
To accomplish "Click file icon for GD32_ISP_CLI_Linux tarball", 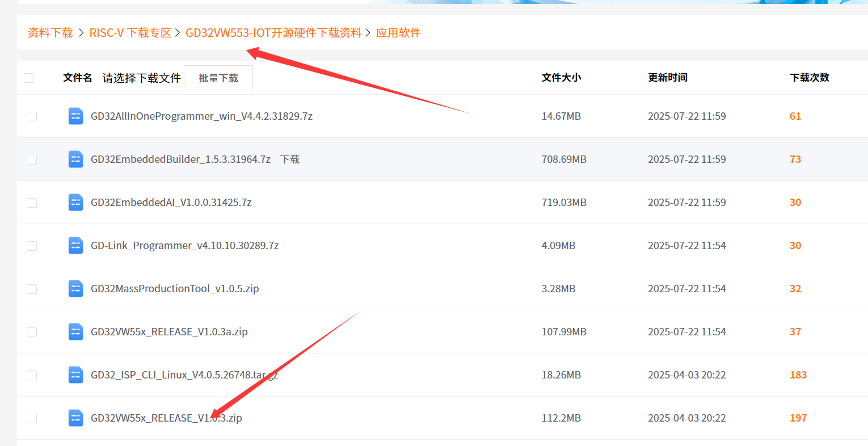I will point(75,375).
